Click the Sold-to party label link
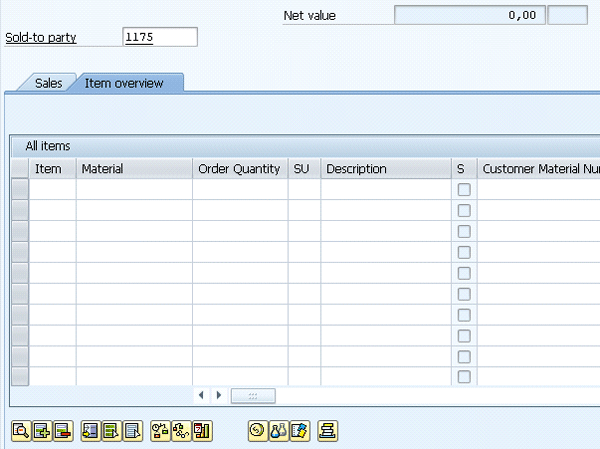Viewport: 600px width, 449px height. pyautogui.click(x=41, y=38)
